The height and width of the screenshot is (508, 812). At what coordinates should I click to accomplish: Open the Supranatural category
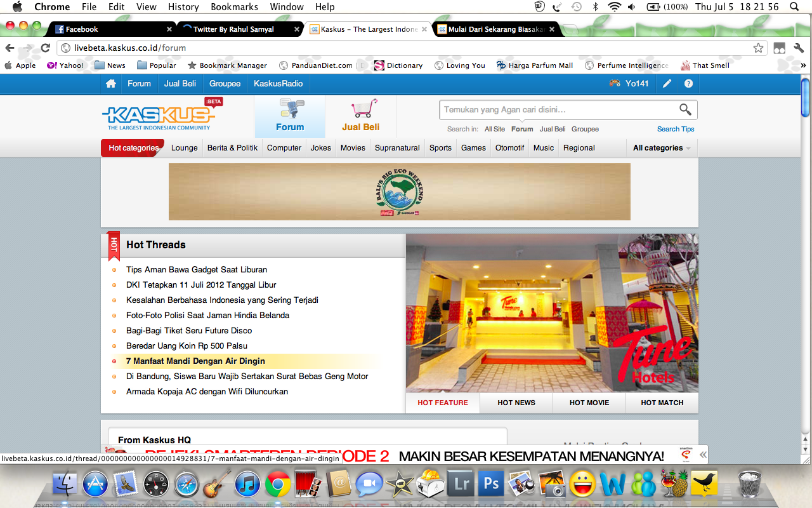click(397, 148)
